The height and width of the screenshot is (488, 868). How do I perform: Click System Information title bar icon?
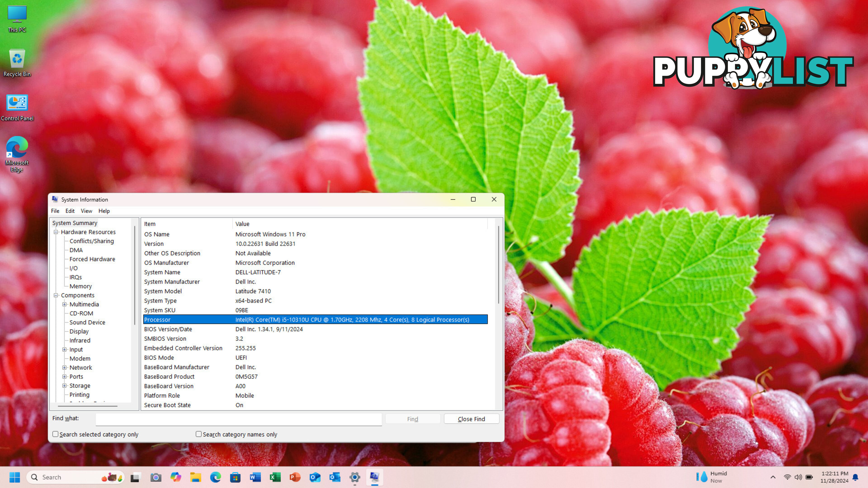click(x=55, y=199)
